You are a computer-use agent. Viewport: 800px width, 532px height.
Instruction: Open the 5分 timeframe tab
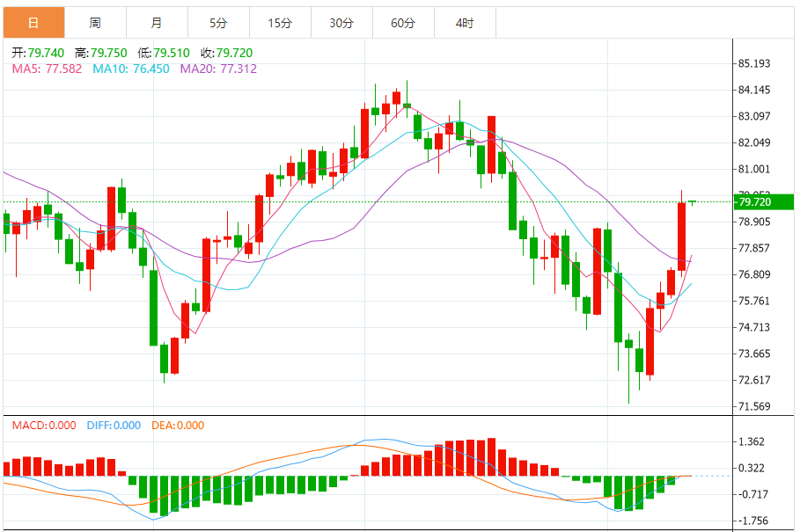click(x=218, y=22)
